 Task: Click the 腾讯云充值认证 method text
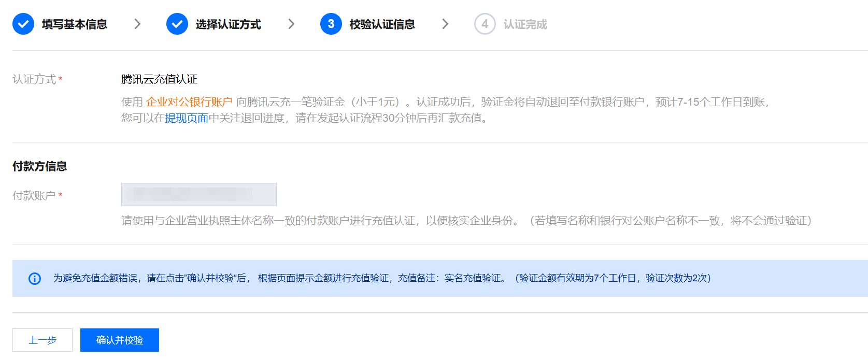pos(160,79)
